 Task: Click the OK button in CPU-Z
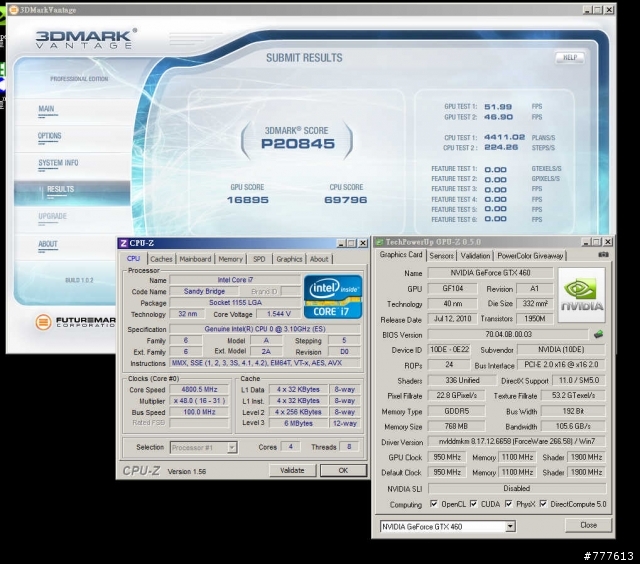(x=343, y=470)
